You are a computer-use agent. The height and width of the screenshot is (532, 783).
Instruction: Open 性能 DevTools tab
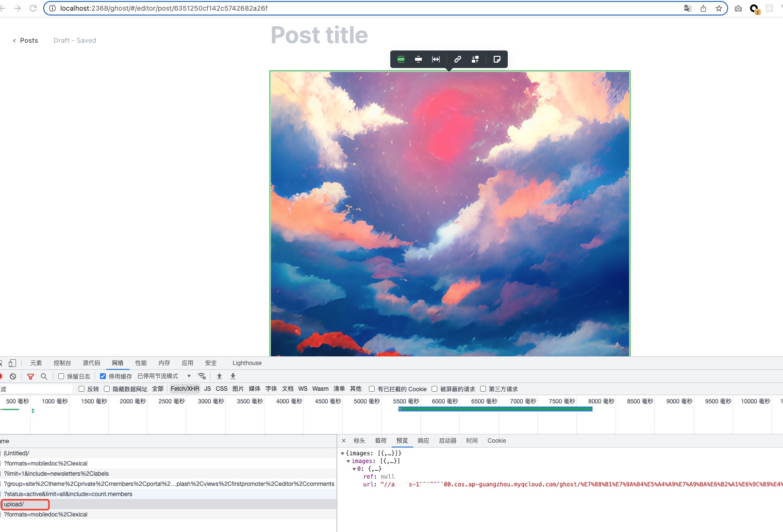point(141,363)
